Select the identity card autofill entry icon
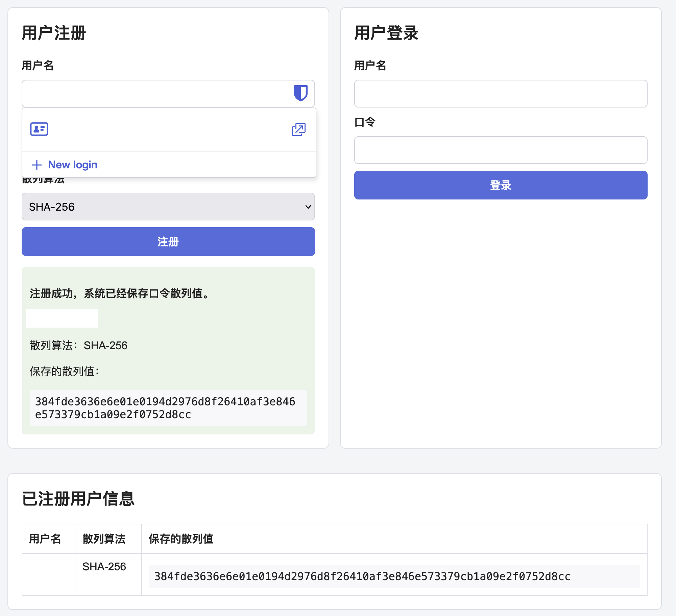This screenshot has width=676, height=616. point(39,129)
